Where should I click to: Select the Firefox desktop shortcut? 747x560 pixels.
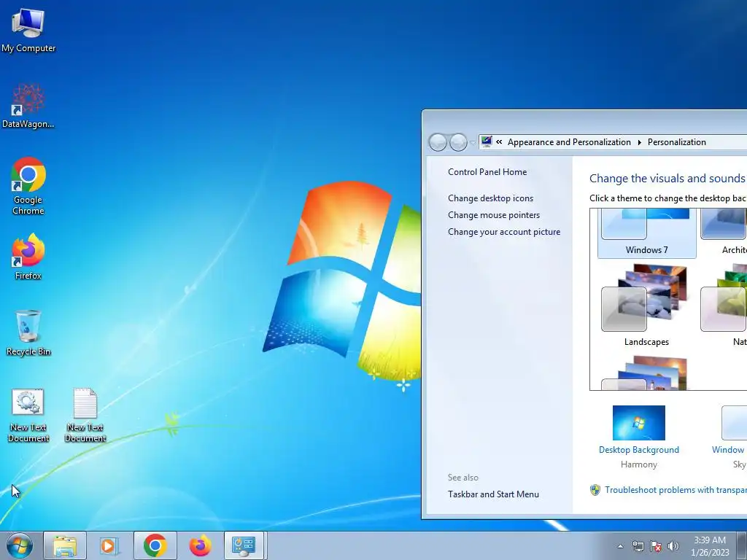click(28, 256)
